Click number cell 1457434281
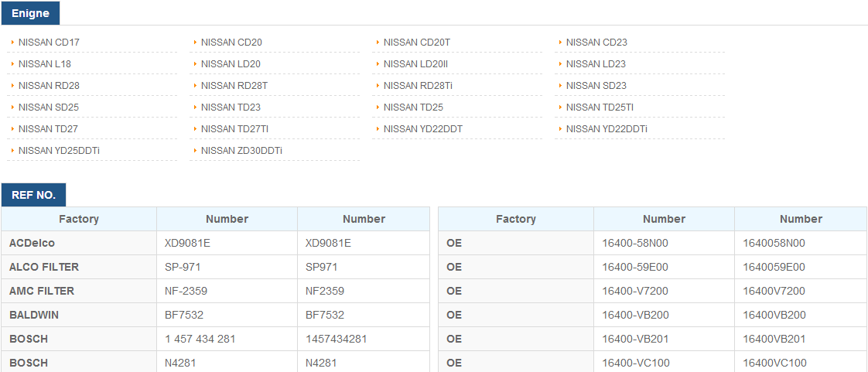The width and height of the screenshot is (868, 372). pyautogui.click(x=364, y=339)
